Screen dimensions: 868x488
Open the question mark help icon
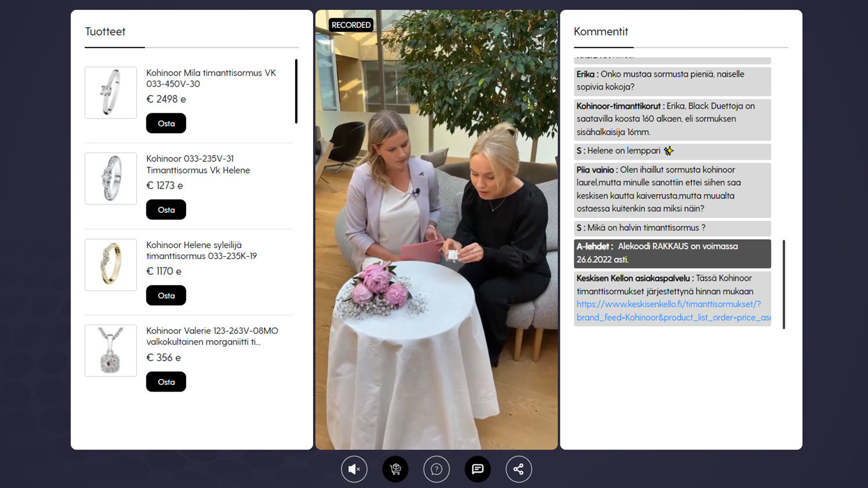point(437,469)
